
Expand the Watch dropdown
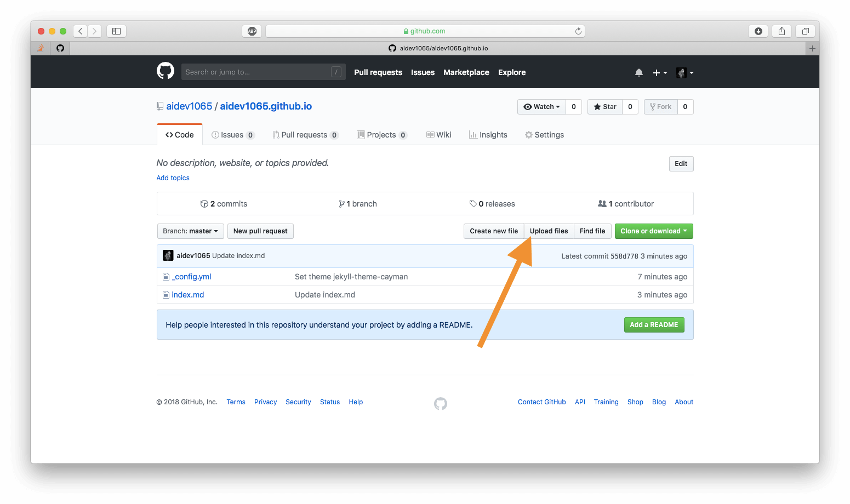(x=541, y=107)
